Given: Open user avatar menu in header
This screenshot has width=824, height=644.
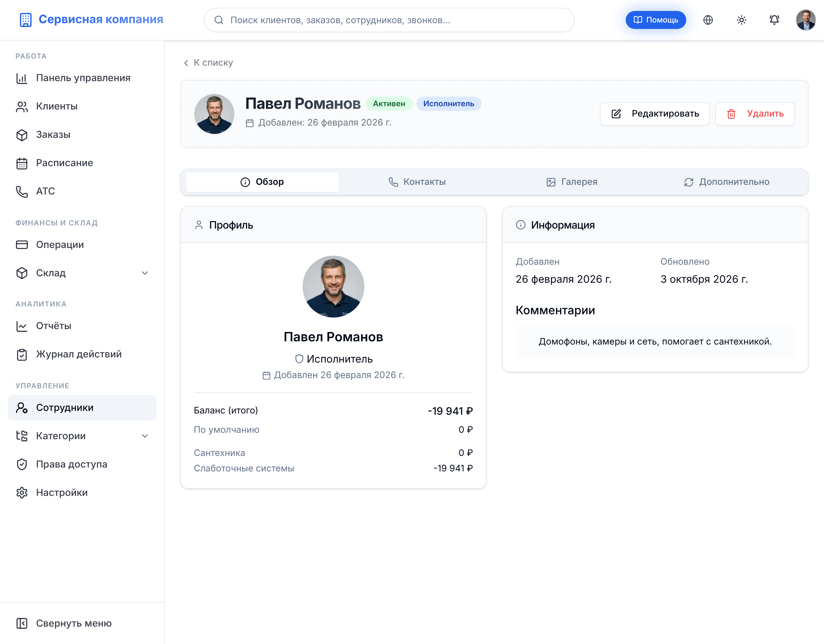Looking at the screenshot, I should [x=806, y=20].
